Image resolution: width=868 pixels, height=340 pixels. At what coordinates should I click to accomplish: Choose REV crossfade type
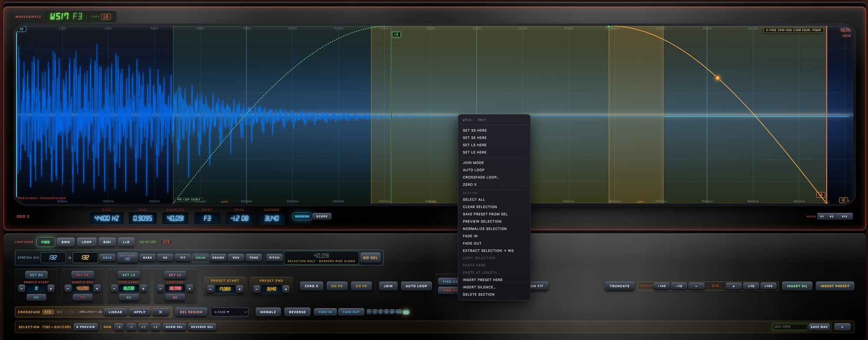click(60, 312)
